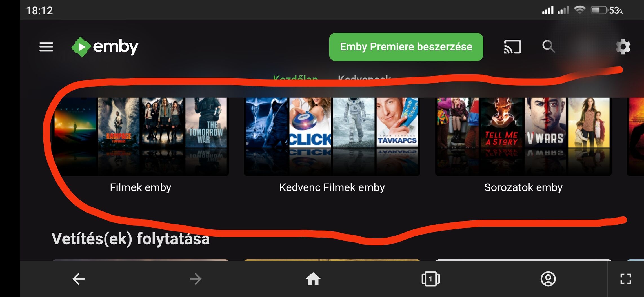Screen dimensions: 644x297
Task: Open the browser account profile icon
Action: 548,279
